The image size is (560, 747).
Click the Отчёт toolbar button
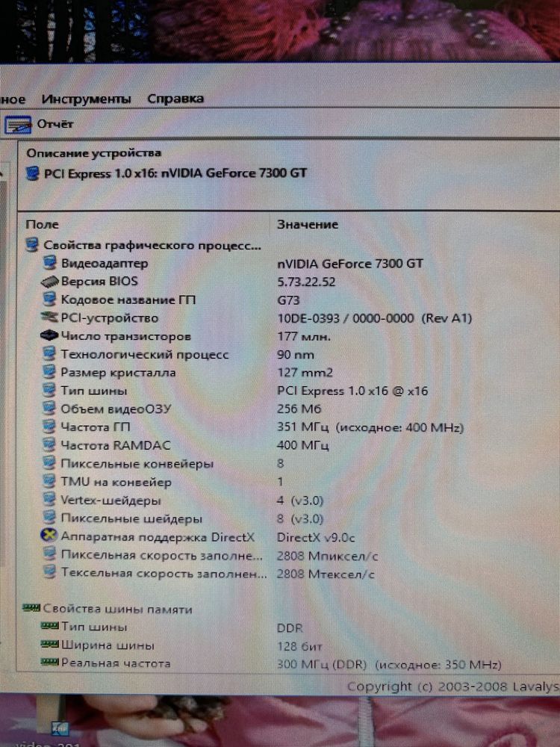point(40,124)
